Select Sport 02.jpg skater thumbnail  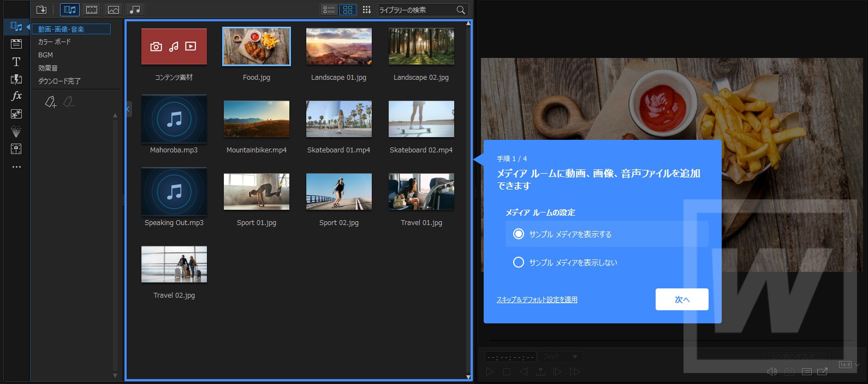coord(339,192)
